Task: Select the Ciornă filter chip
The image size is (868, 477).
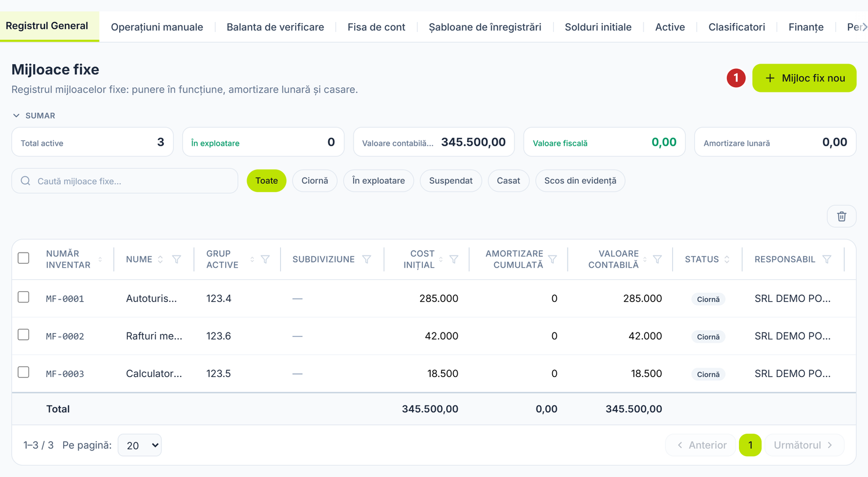Action: [x=315, y=181]
